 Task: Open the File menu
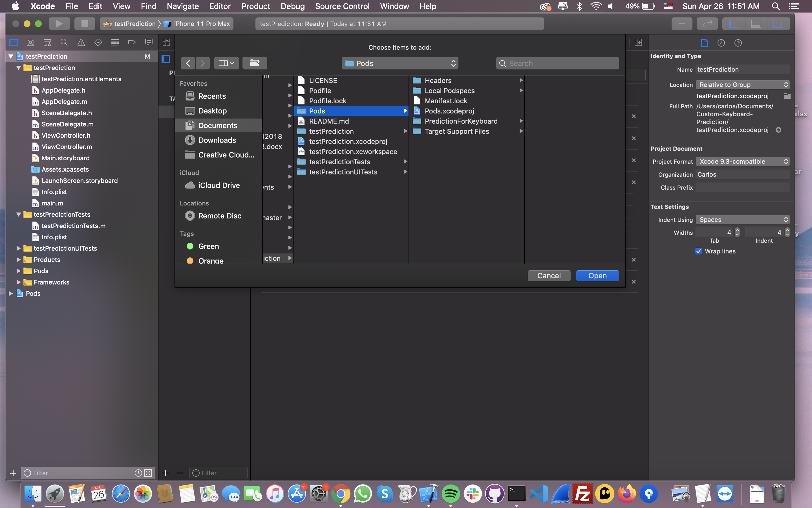71,6
